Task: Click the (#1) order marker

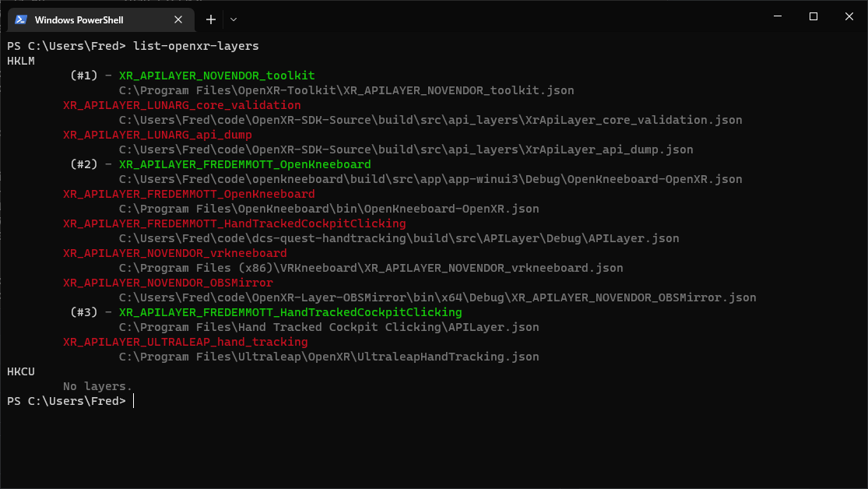Action: pos(83,76)
